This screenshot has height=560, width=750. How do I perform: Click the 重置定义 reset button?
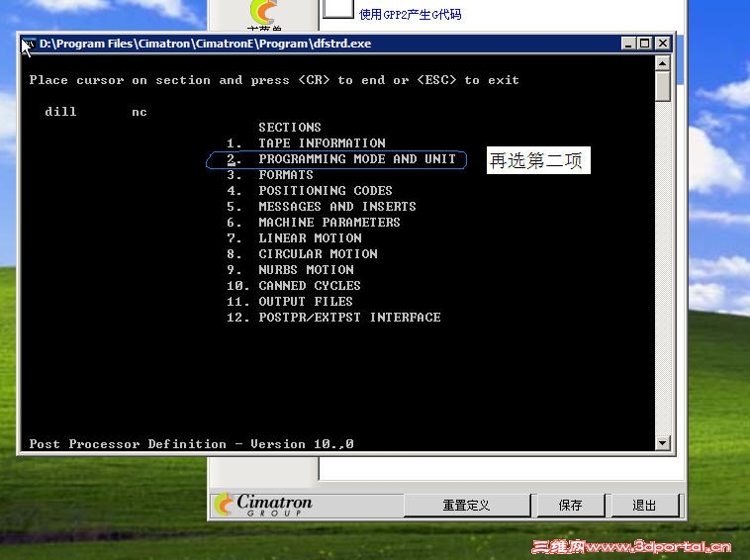pyautogui.click(x=467, y=506)
